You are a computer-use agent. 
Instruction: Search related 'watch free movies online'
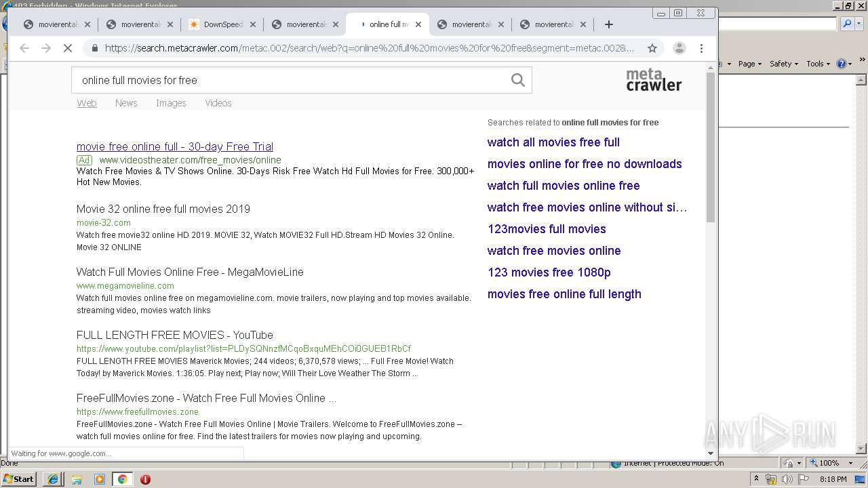554,251
